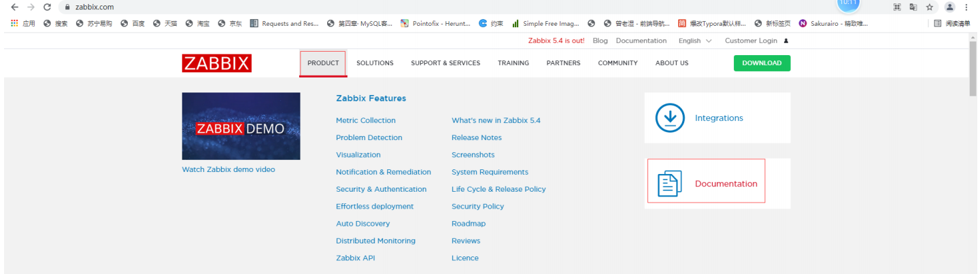Open the Chrome three-dot menu
Screen dimensions: 980x274
[x=966, y=7]
